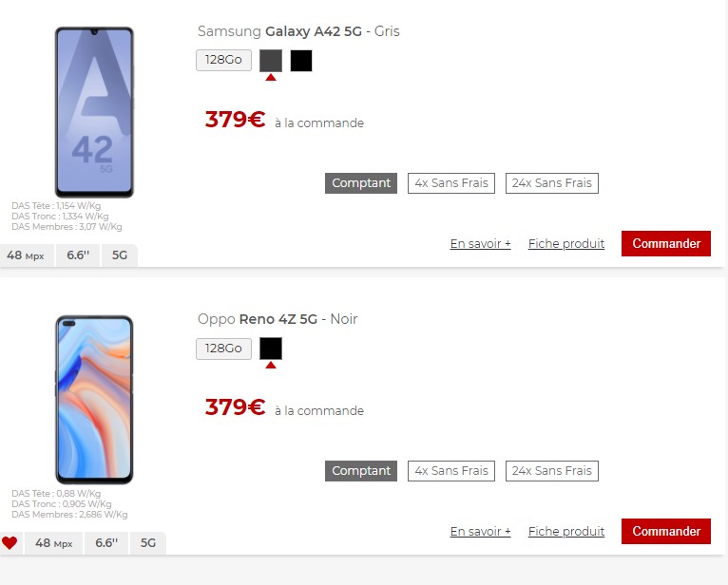Viewport: 728px width, 585px height.
Task: Click Commander for Oppo Reno 4Z
Action: click(666, 531)
